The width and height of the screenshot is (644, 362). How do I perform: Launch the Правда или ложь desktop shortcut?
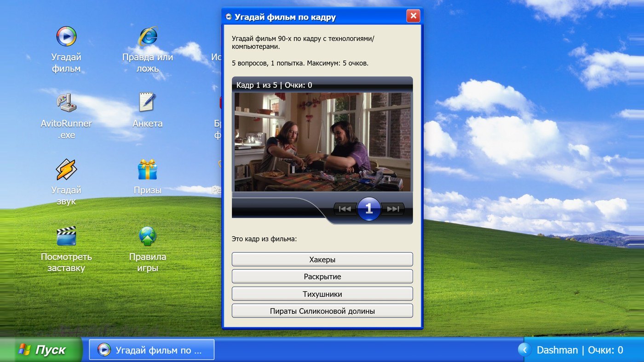pos(148,36)
